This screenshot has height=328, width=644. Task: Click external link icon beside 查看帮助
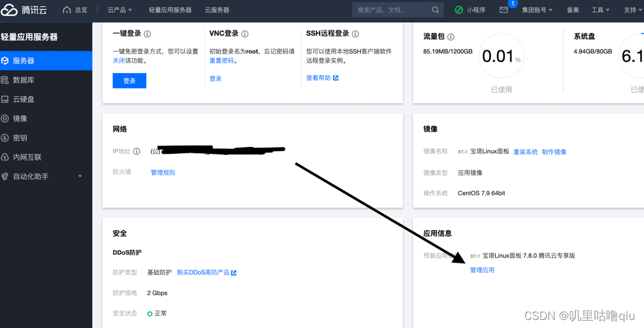[336, 78]
